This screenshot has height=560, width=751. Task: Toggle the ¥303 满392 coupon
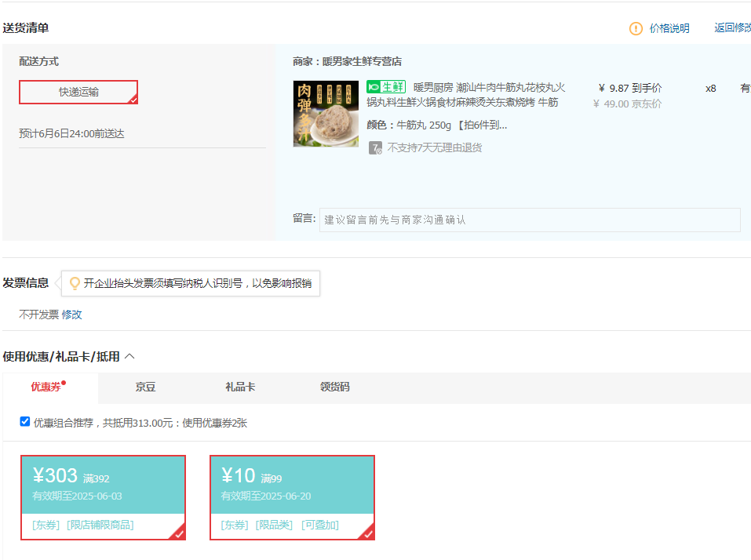coord(103,498)
